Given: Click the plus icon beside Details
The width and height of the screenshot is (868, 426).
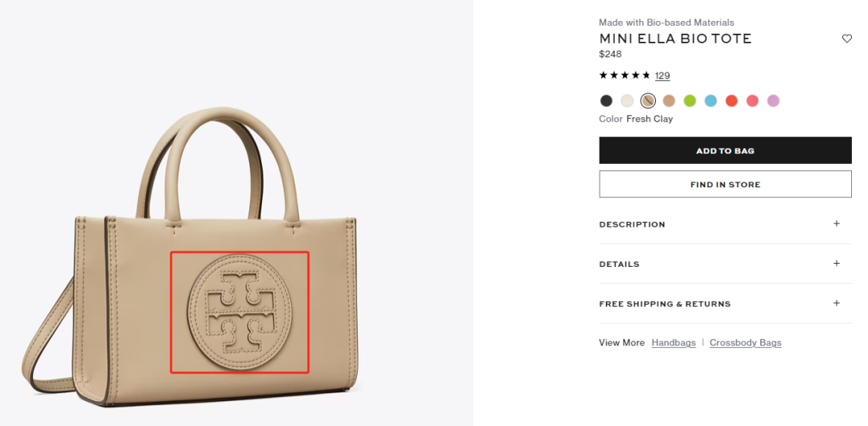Looking at the screenshot, I should 836,264.
